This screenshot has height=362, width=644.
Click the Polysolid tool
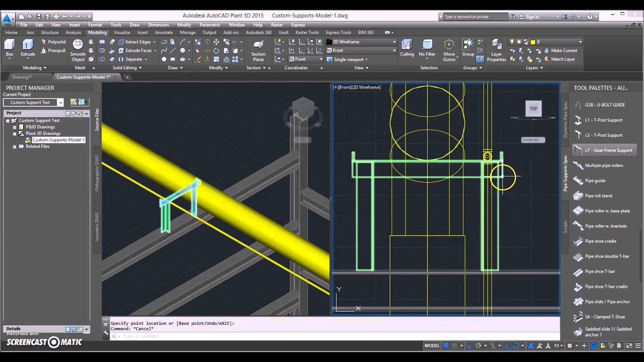point(53,42)
